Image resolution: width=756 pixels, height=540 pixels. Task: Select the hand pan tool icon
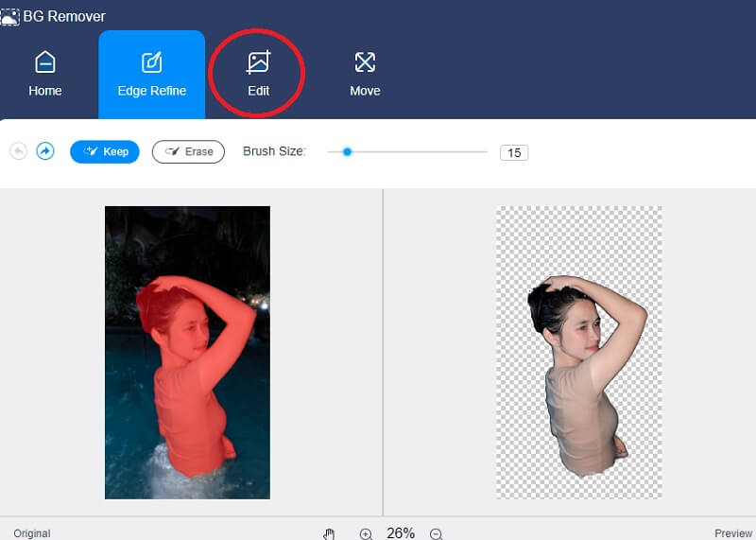coord(329,533)
